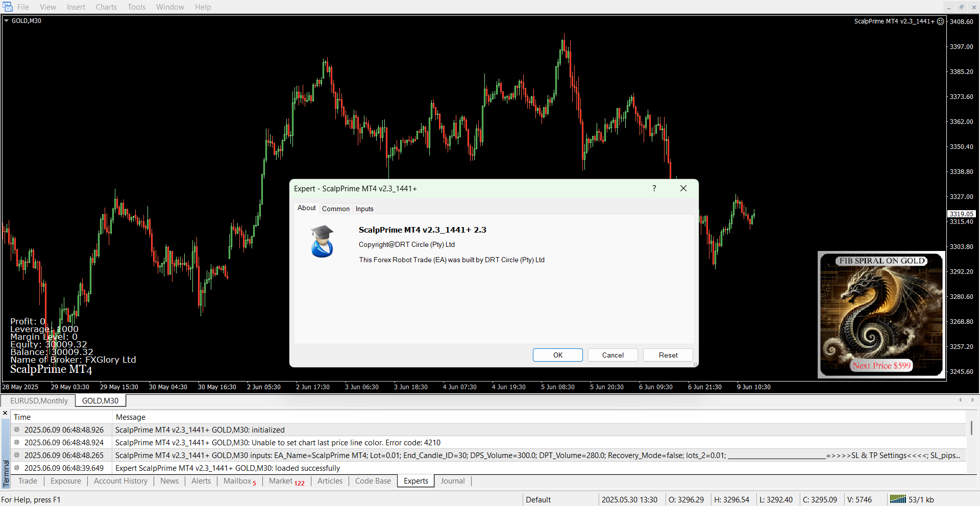The width and height of the screenshot is (980, 506).
Task: Open the View menu
Action: [x=48, y=7]
